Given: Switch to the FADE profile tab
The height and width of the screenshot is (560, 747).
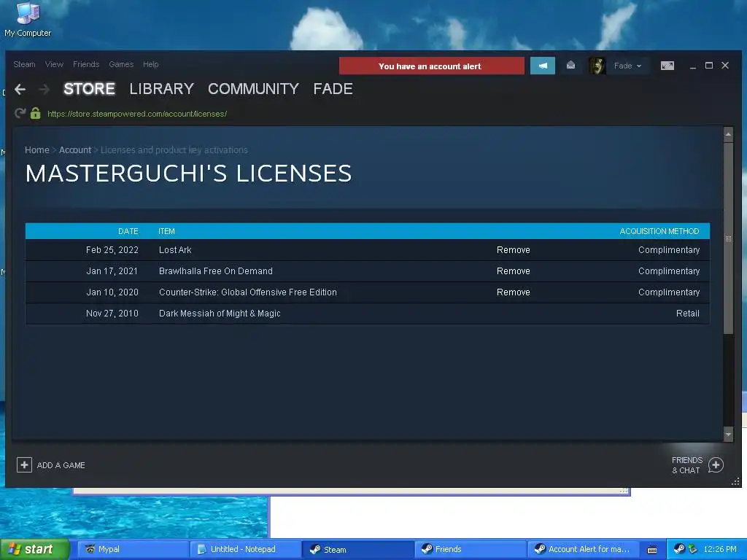Looking at the screenshot, I should [x=333, y=89].
